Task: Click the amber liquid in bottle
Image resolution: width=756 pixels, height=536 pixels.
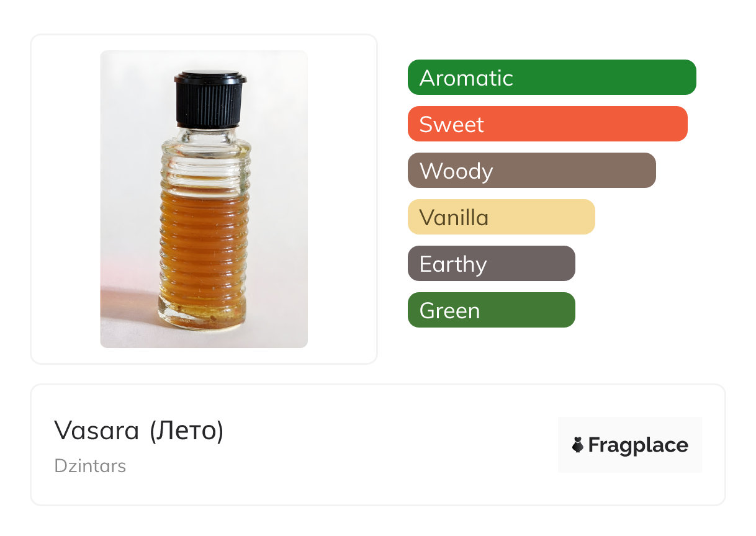Action: (x=204, y=248)
